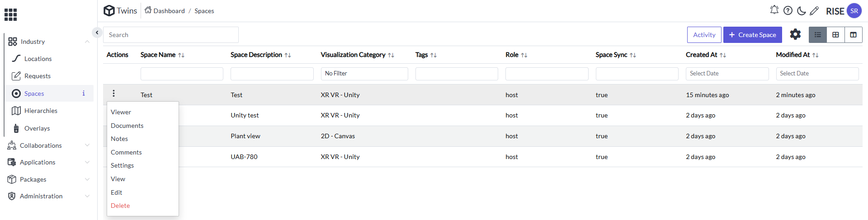Choose Settings from the context menu

tap(143, 165)
